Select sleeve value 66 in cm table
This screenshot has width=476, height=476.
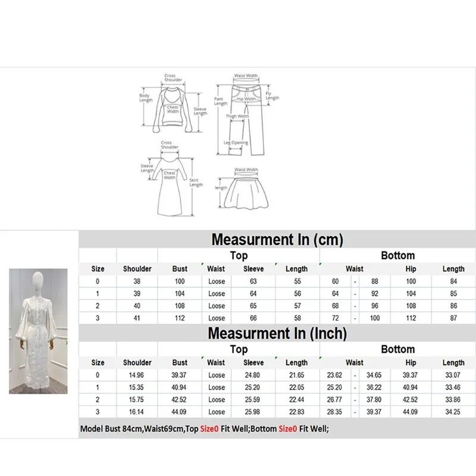point(253,318)
